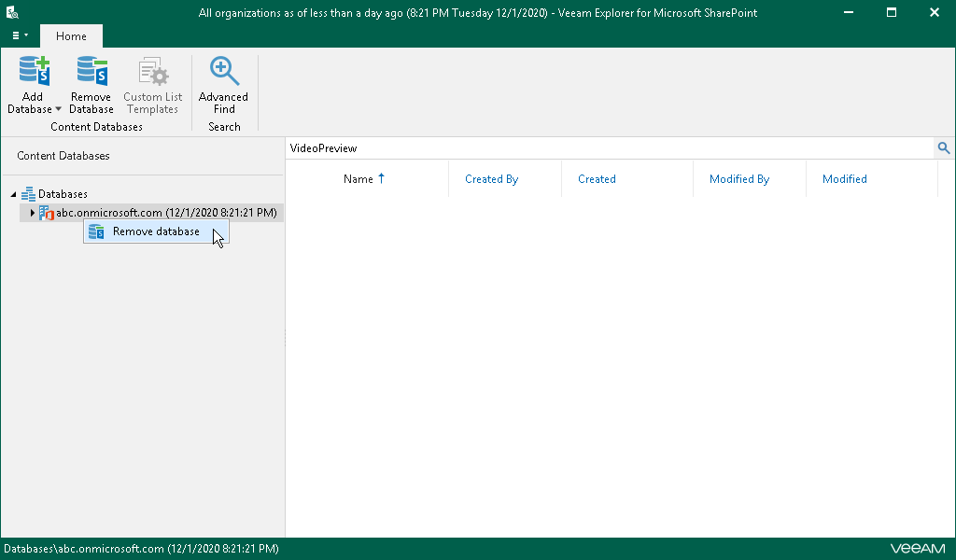Click the abc.onmicrosoft.com organization icon

point(47,213)
